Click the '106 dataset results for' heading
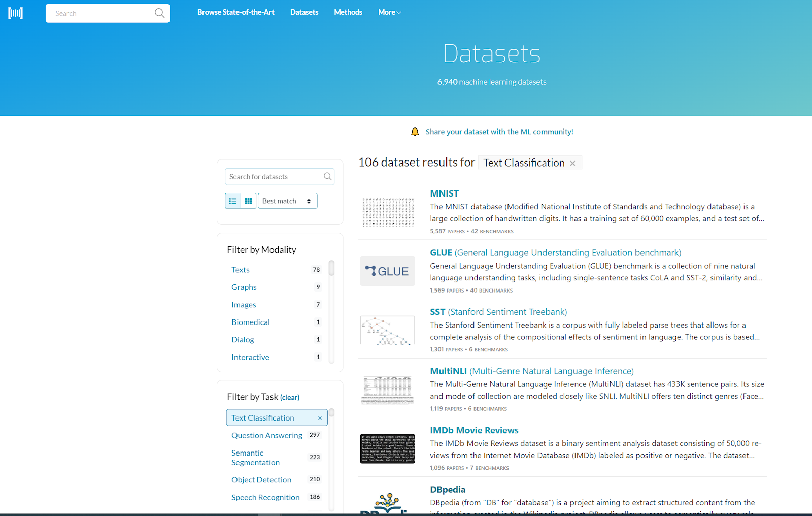Screen dimensions: 812x516 pyautogui.click(x=417, y=163)
